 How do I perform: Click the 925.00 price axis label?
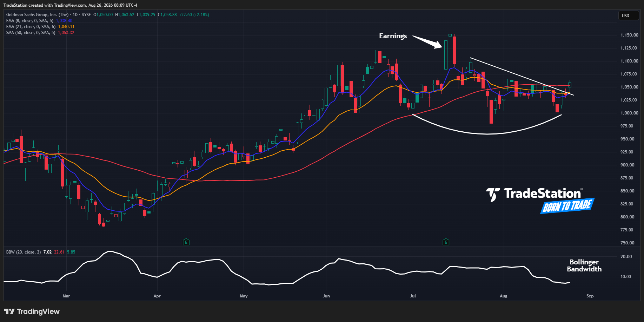pyautogui.click(x=627, y=152)
